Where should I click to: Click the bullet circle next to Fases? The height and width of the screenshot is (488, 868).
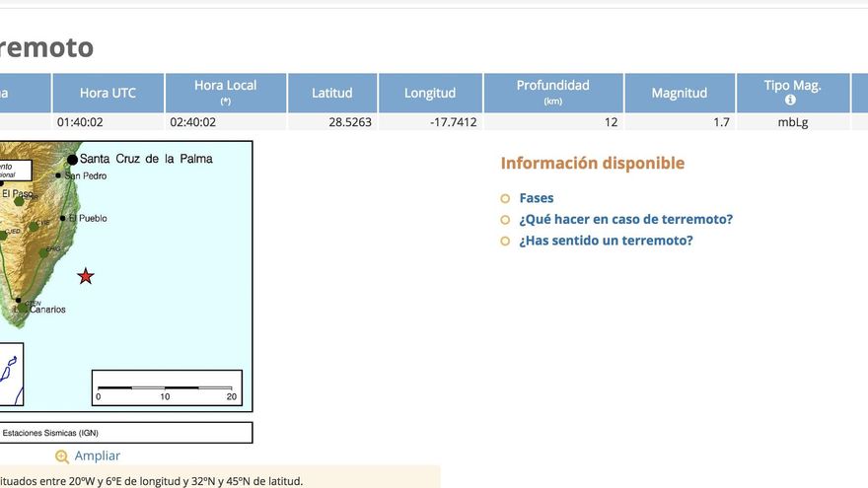(505, 198)
